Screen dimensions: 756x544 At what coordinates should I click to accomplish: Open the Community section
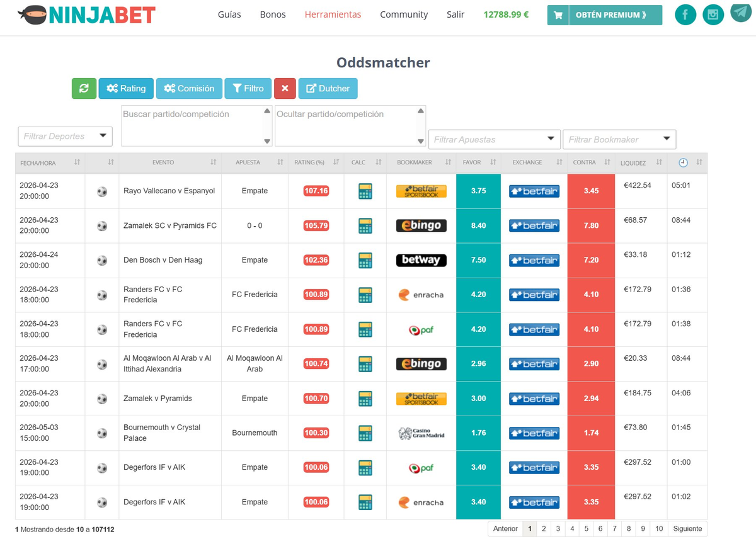coord(403,14)
